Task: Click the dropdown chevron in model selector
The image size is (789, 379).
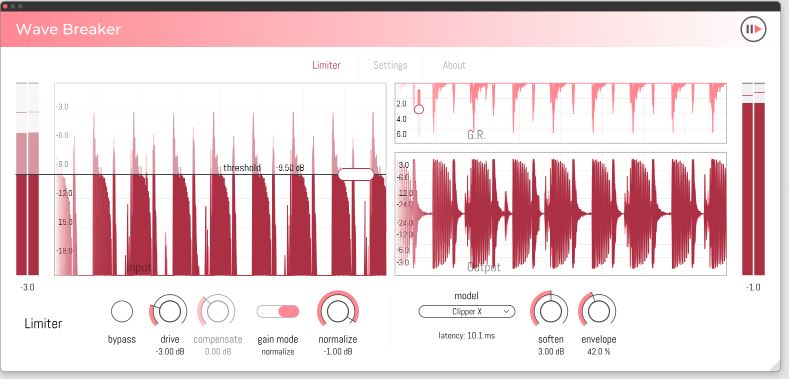Action: click(507, 312)
